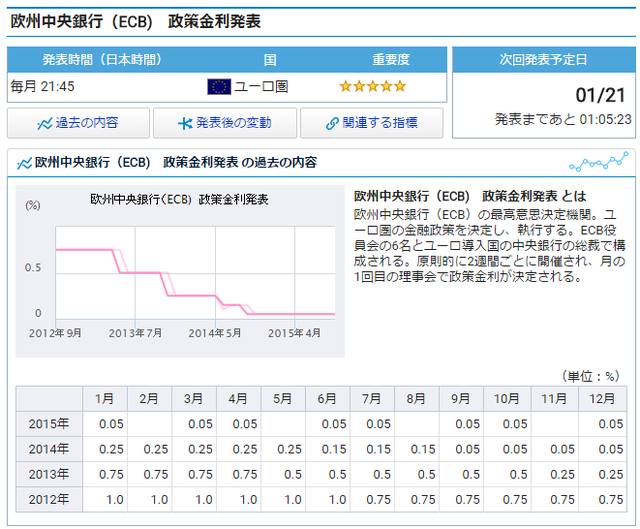The width and height of the screenshot is (640, 529).
Task: Click the 12月 column header
Action: coord(602,399)
